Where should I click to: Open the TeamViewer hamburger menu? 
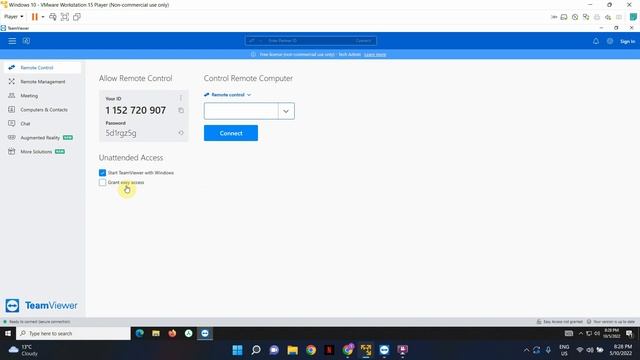click(x=12, y=41)
